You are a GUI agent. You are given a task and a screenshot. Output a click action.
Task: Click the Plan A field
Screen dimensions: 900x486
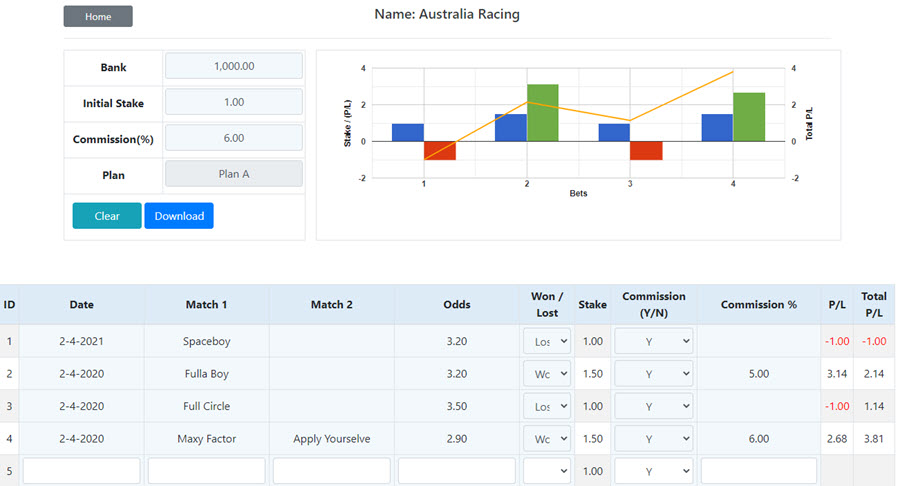pyautogui.click(x=234, y=174)
